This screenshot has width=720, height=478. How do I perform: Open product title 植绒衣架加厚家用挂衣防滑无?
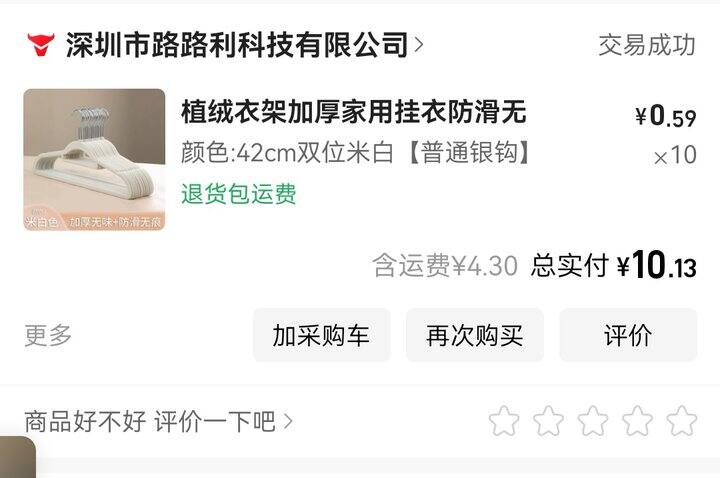coord(354,112)
